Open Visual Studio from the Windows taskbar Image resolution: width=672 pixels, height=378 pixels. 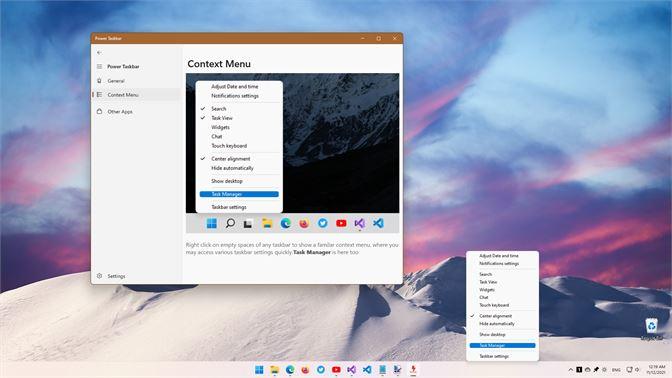[351, 370]
